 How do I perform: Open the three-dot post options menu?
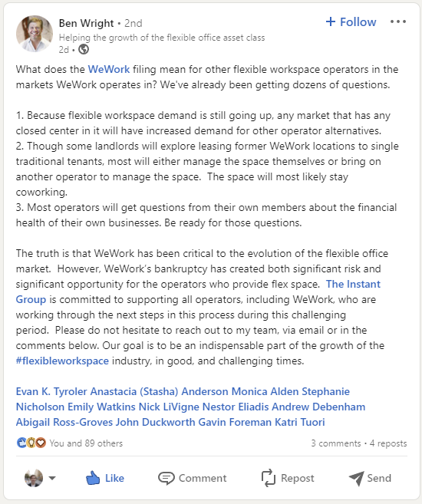398,21
